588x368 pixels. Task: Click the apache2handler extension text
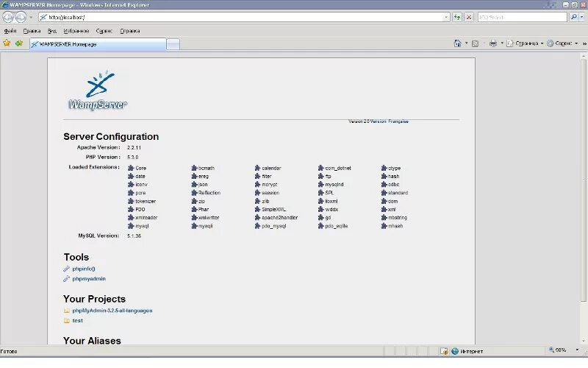280,217
